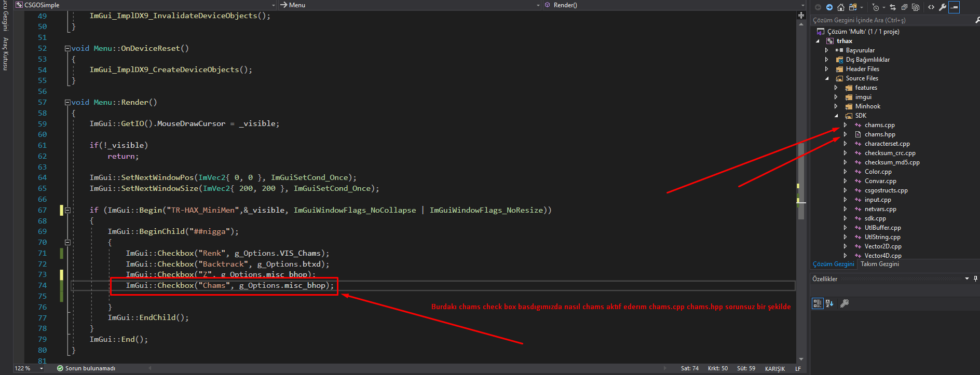Select characterset.cpp in the SDK folder
This screenshot has height=375, width=980.
click(x=887, y=144)
